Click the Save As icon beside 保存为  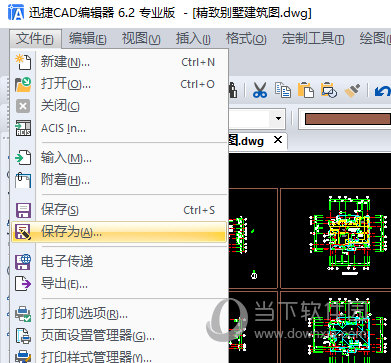coord(23,232)
